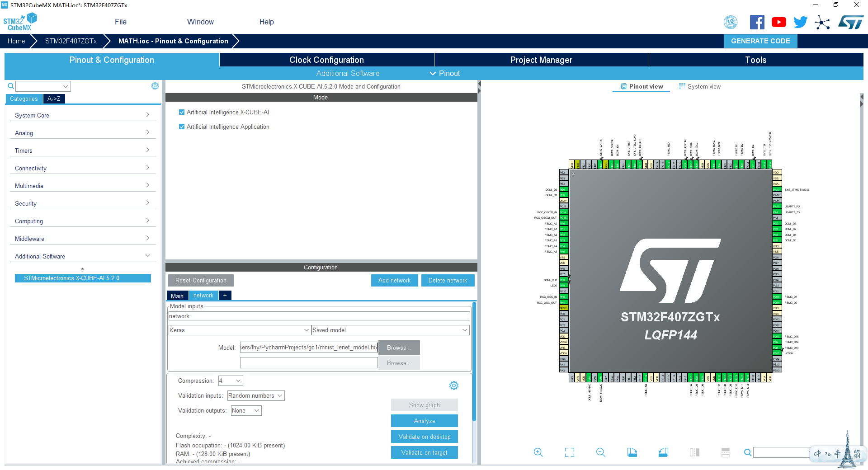868x470 pixels.
Task: Click the zoom out magnifier icon
Action: point(600,452)
